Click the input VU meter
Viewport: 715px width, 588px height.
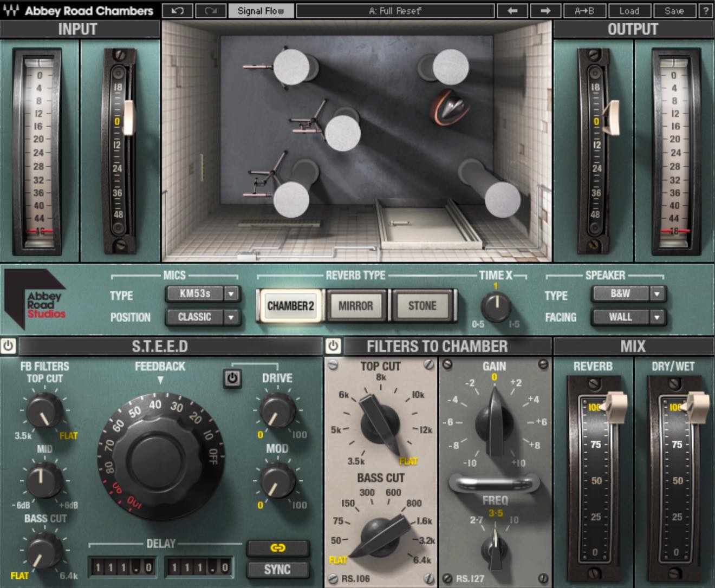tap(40, 152)
